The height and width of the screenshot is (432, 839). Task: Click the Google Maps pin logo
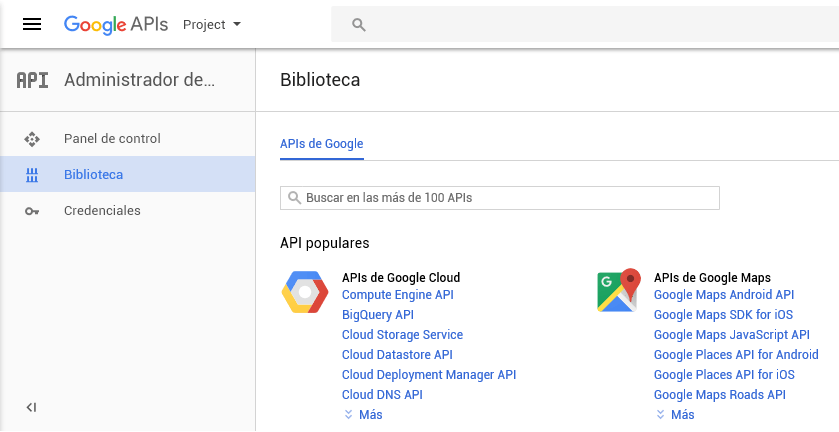(x=618, y=291)
